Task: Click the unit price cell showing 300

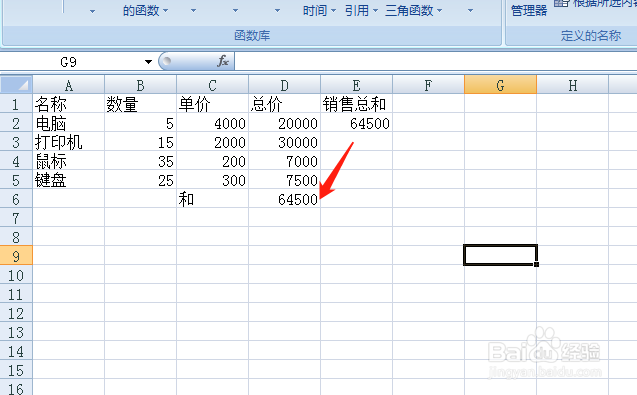Action: (x=212, y=180)
